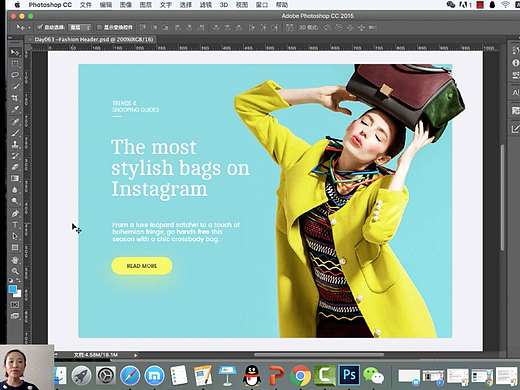Screen dimensions: 520x390
Task: Select the Path Selection tool
Action: 15,236
